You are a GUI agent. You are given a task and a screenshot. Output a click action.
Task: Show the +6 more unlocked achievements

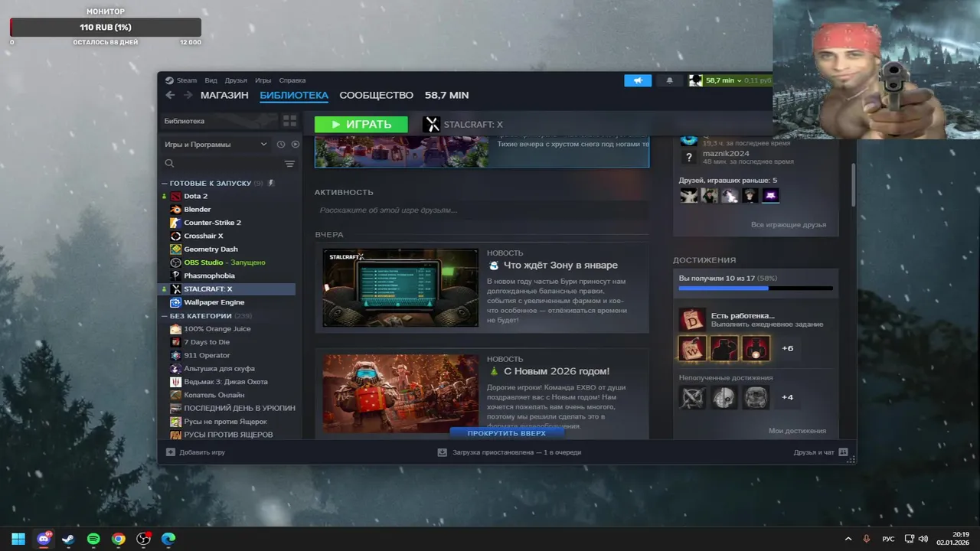787,348
